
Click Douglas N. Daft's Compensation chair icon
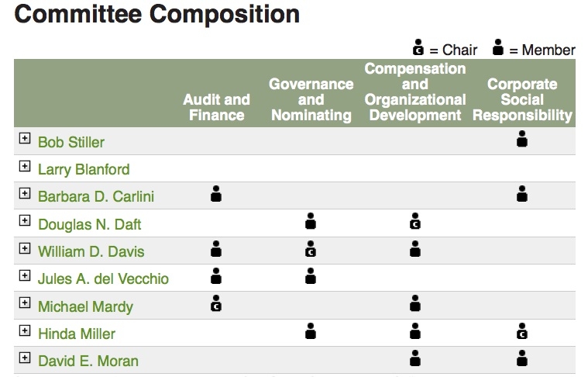click(x=415, y=221)
